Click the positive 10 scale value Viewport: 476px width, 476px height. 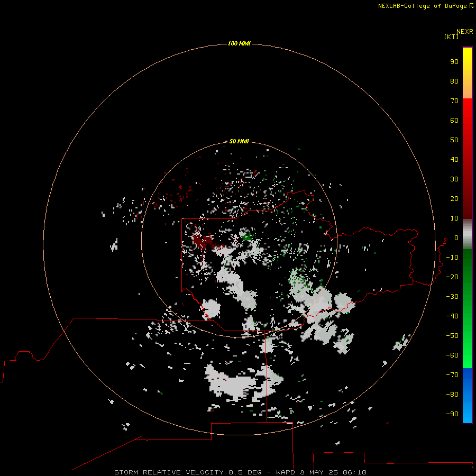click(454, 218)
